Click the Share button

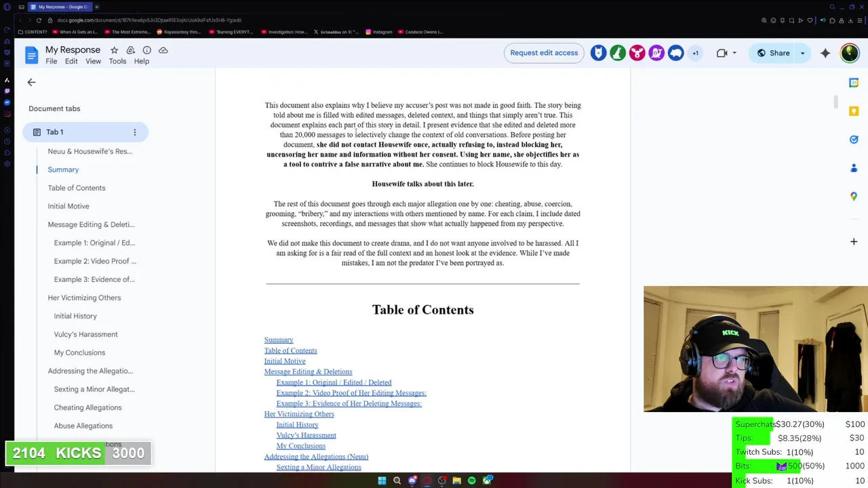pos(772,53)
